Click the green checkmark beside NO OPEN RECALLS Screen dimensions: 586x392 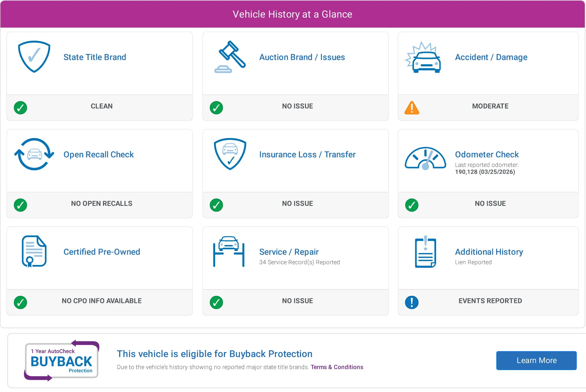tap(20, 205)
